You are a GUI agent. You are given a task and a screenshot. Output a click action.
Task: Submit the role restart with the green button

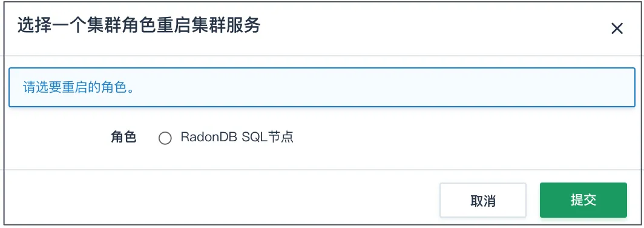[x=583, y=200]
